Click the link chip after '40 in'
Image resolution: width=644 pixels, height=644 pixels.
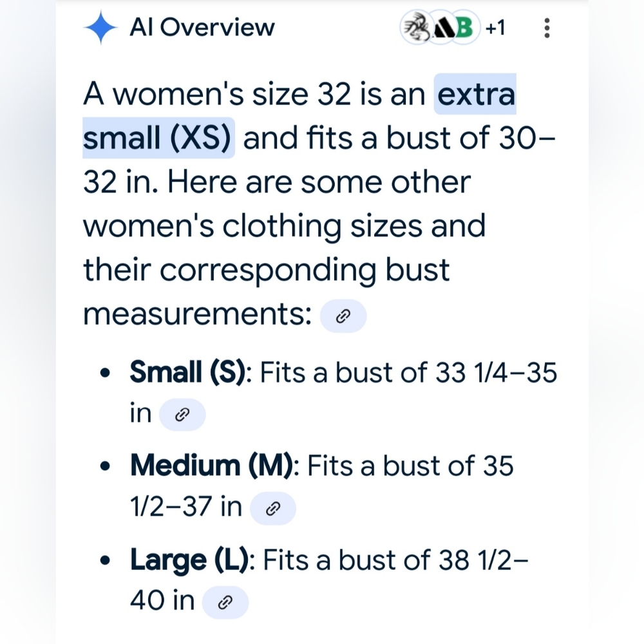click(x=225, y=602)
